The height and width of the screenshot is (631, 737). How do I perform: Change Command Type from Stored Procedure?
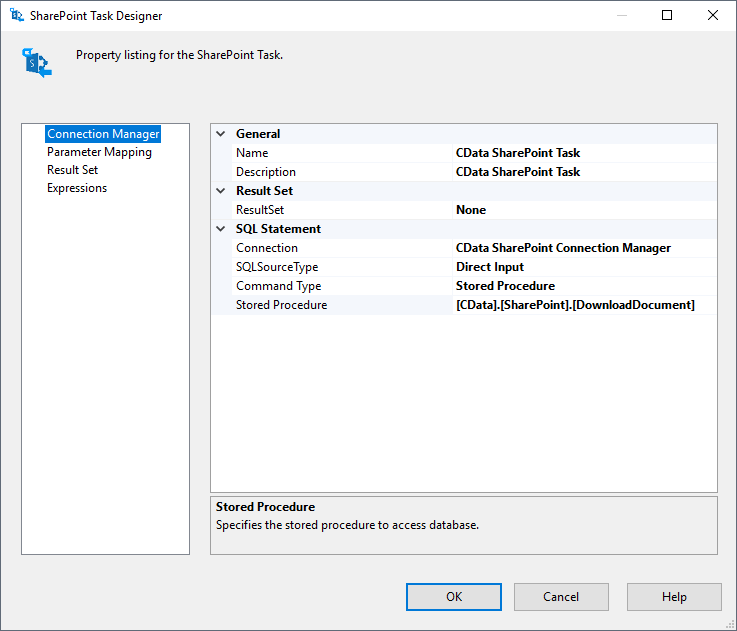coord(584,286)
